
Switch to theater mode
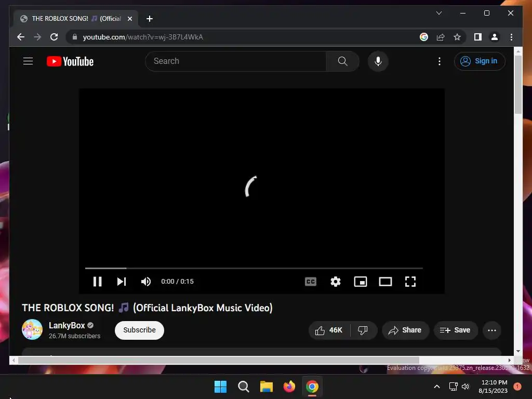pyautogui.click(x=385, y=281)
